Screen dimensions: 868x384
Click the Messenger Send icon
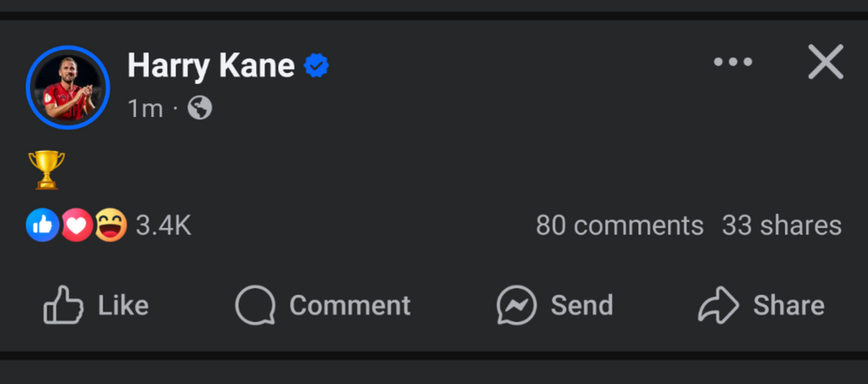516,305
